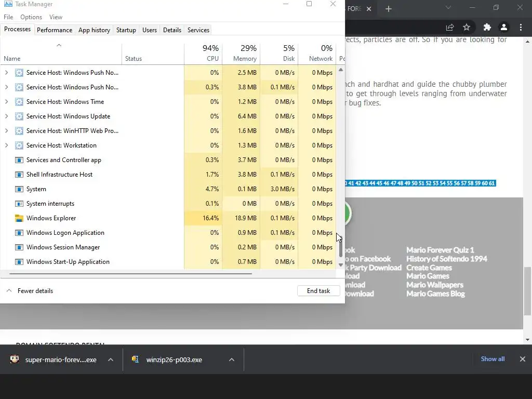Click the gear icon of Service Host: Windows Update
Screen dimensions: 532x399
19,116
